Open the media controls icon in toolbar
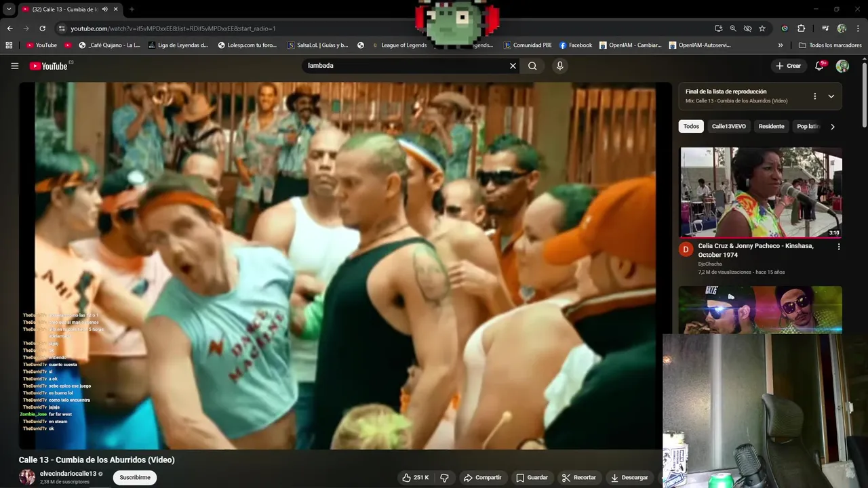 coord(825,28)
